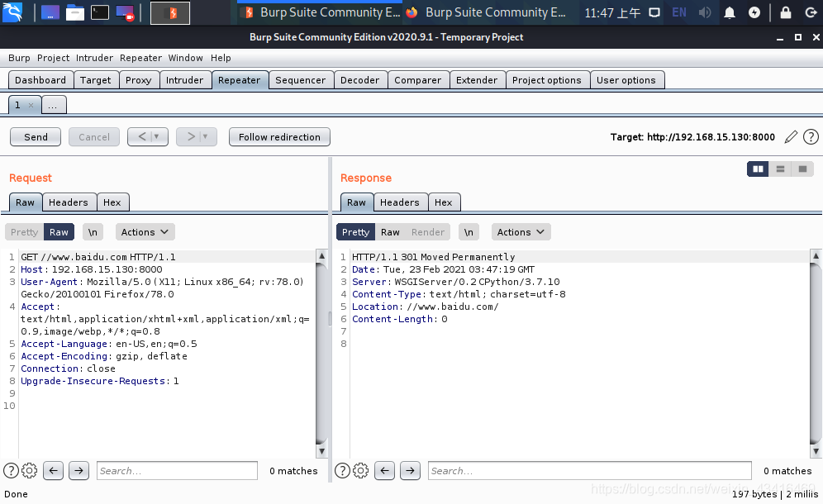Image resolution: width=823 pixels, height=504 pixels.
Task: Click the power manager tray icon
Action: 754,12
